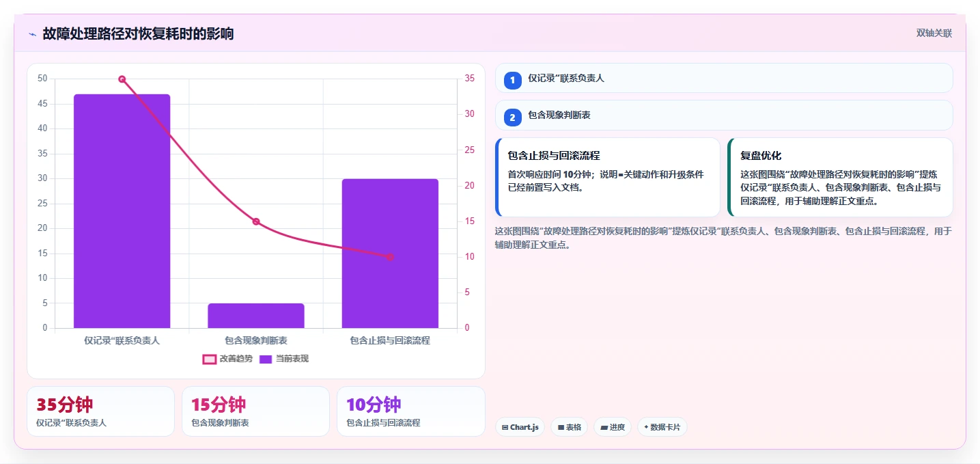This screenshot has width=980, height=464.
Task: Click the diamond icon in the 数据卡片 tag
Action: click(x=646, y=427)
